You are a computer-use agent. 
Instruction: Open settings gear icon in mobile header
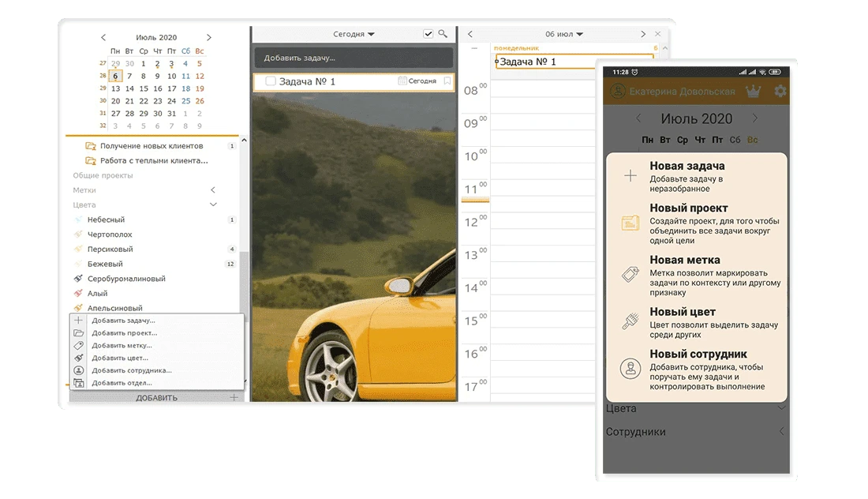point(780,92)
